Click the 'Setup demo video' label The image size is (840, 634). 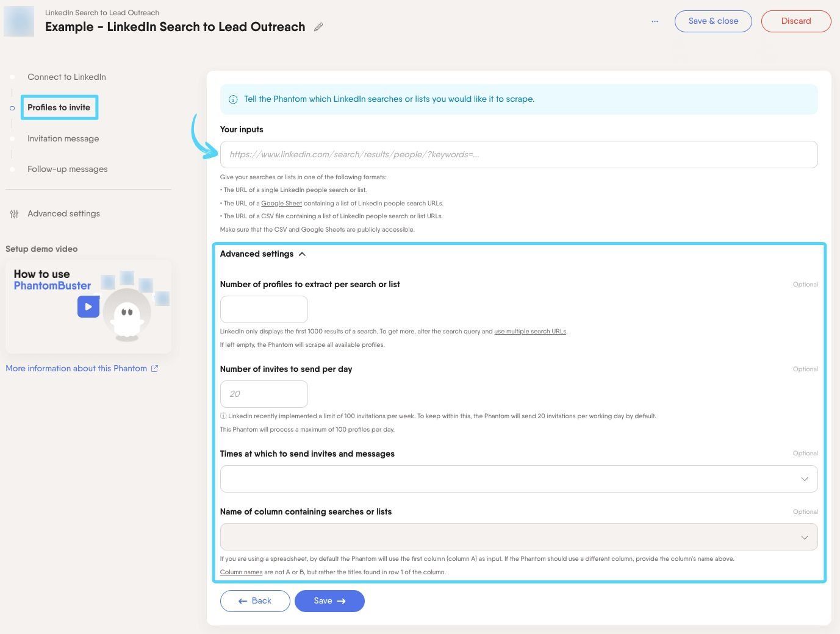click(x=41, y=249)
